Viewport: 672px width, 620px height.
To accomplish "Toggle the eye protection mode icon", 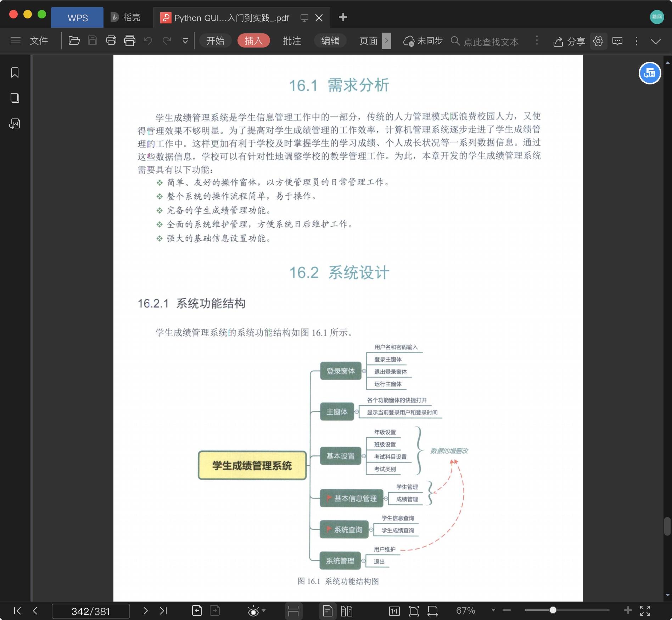I will coord(253,611).
